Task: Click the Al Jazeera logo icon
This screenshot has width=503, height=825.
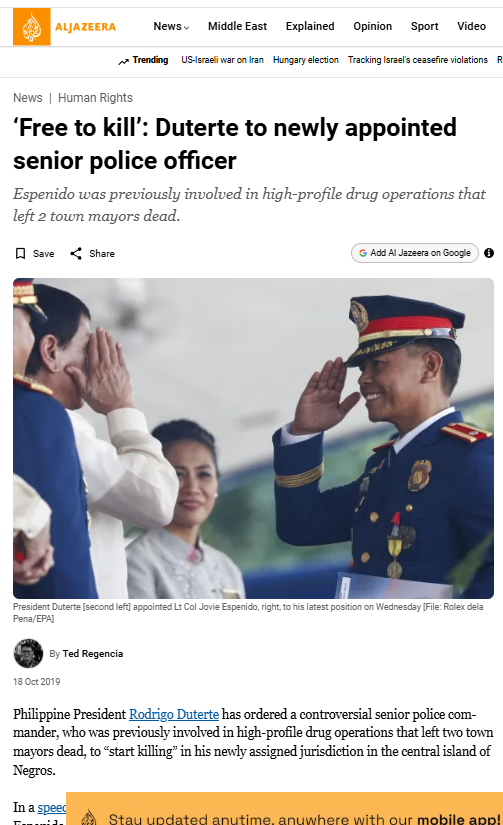Action: pos(32,27)
